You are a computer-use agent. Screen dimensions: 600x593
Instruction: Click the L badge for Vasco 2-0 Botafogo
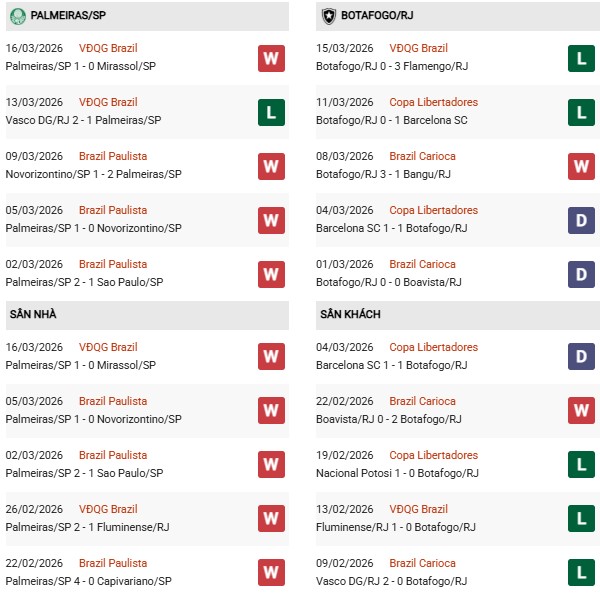point(581,573)
